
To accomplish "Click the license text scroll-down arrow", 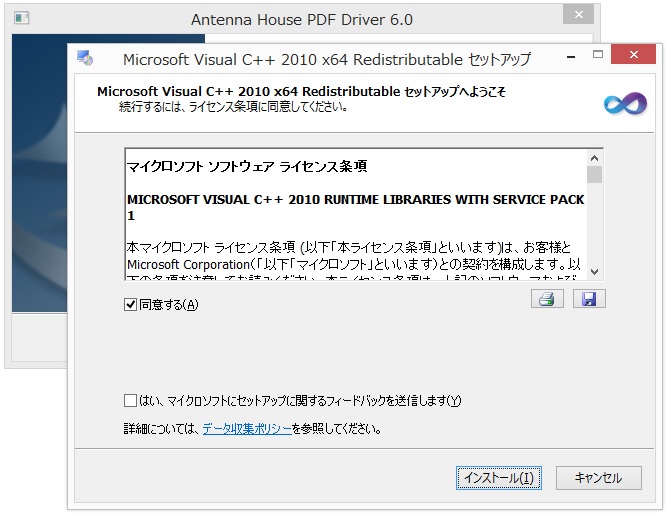I will (x=595, y=272).
